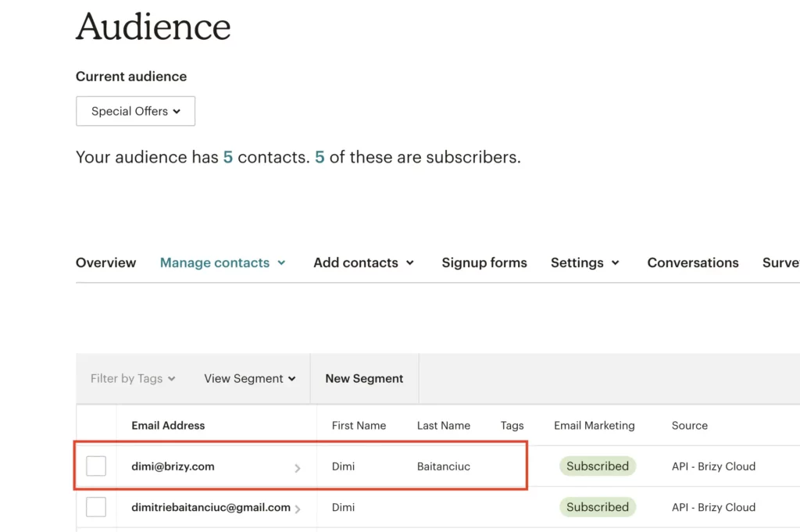Sort contacts by the Email Address column
Screen dimensions: 800x532
click(168, 425)
